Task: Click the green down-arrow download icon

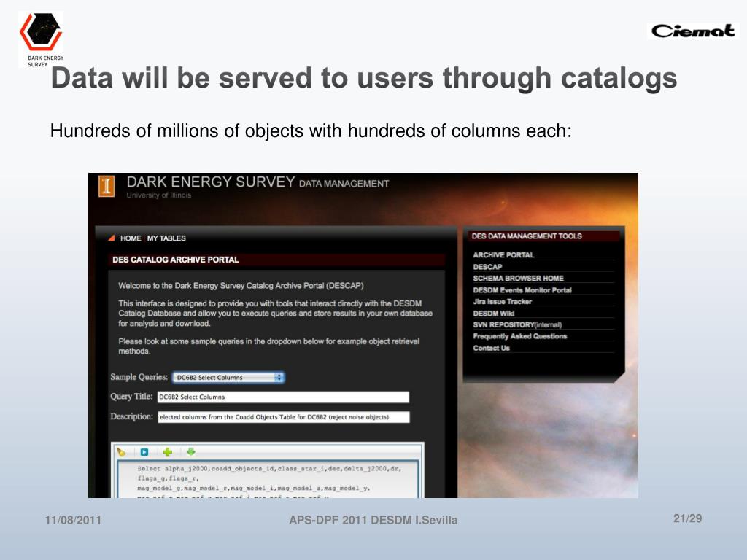Action: 190,451
